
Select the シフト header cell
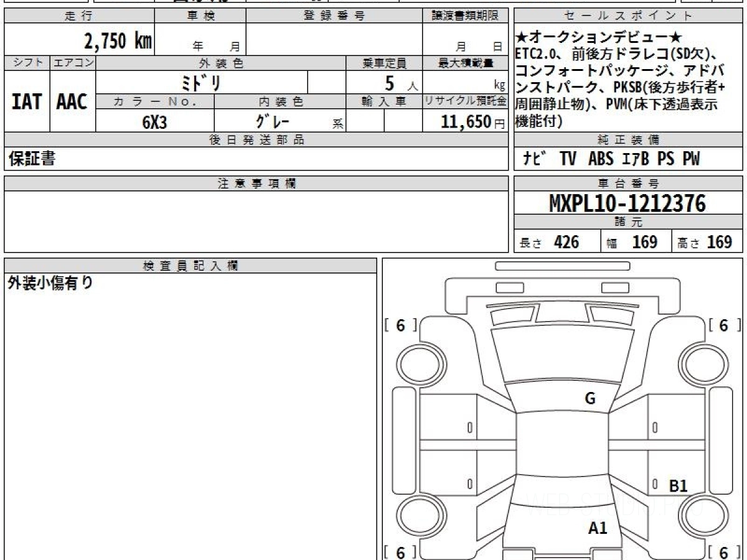[27, 63]
